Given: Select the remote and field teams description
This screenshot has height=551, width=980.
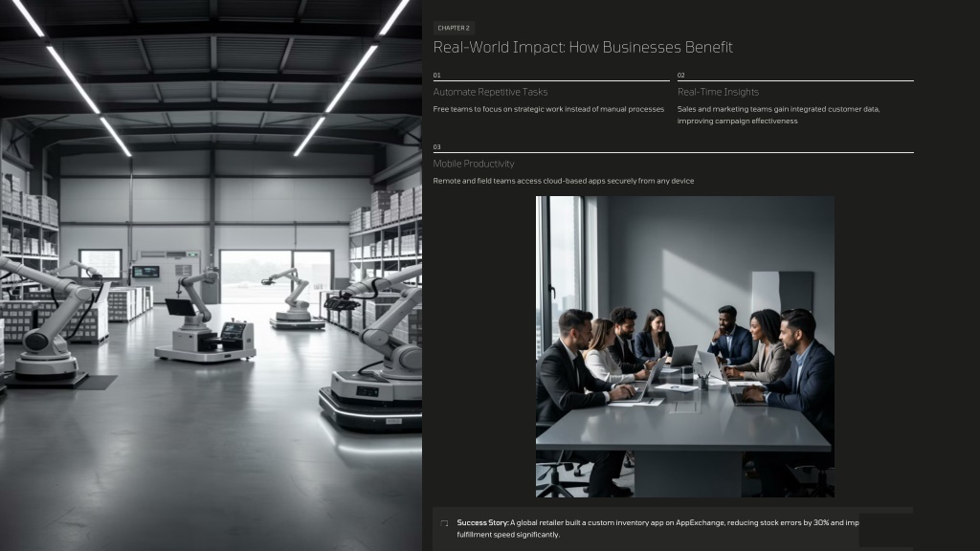Looking at the screenshot, I should click(x=563, y=181).
